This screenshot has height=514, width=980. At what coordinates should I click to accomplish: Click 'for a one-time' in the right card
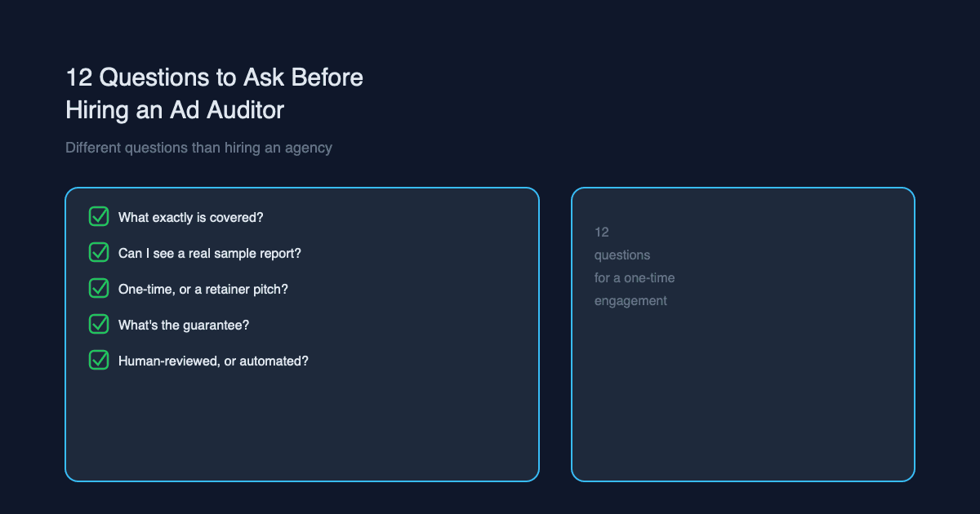coord(635,278)
